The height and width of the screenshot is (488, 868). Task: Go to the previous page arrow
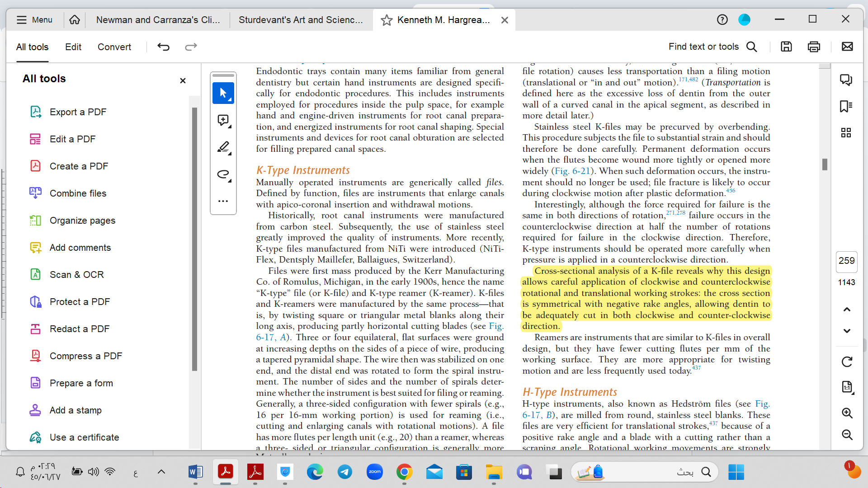(847, 310)
